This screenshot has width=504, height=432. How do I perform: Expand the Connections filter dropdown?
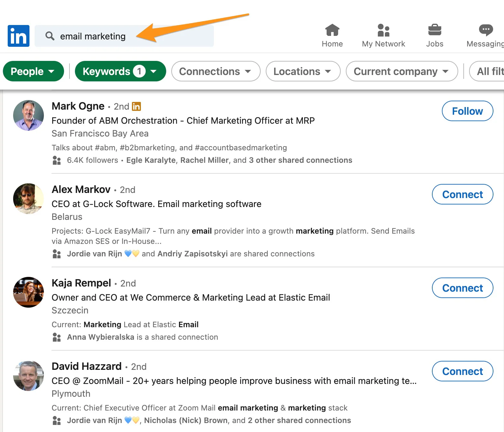(215, 71)
